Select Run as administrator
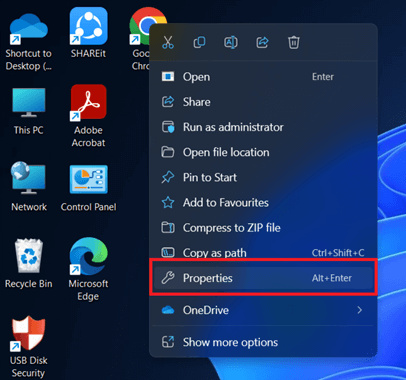 [263, 127]
